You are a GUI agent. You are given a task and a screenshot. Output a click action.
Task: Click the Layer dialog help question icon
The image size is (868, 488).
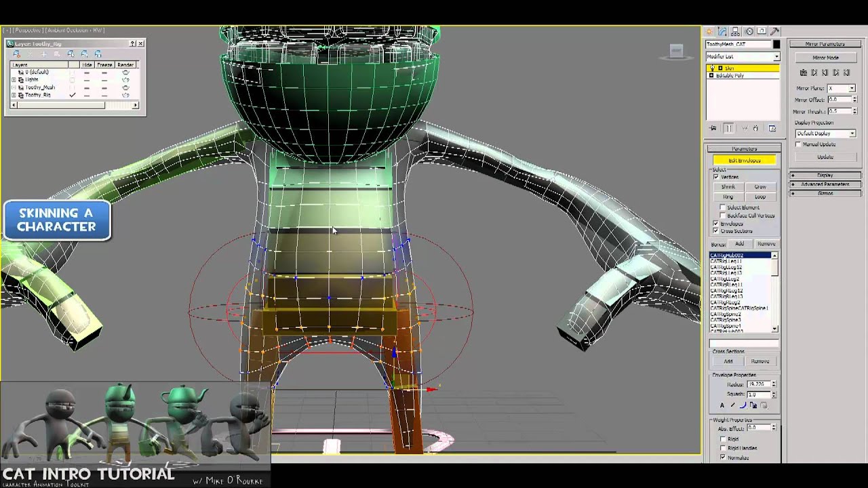[132, 43]
